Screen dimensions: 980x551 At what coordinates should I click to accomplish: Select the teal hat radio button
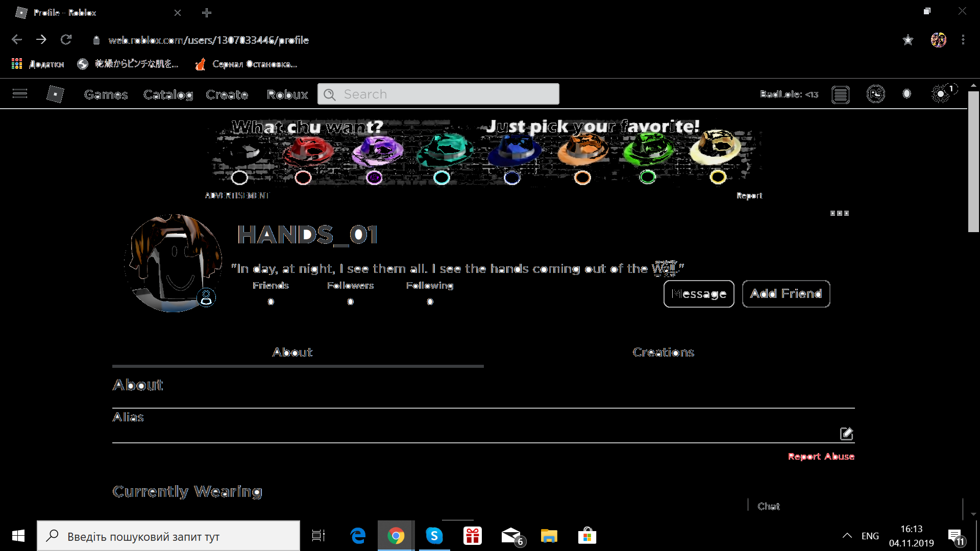[443, 178]
